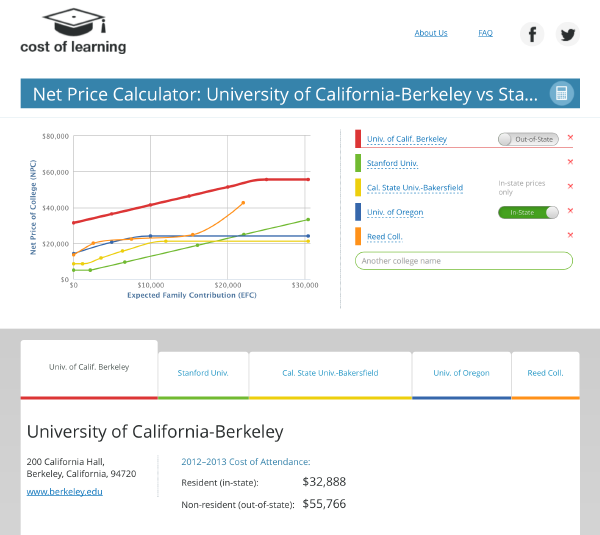Open the Cal. State Univ.-Bakersfield tab
This screenshot has height=535, width=600.
(330, 373)
